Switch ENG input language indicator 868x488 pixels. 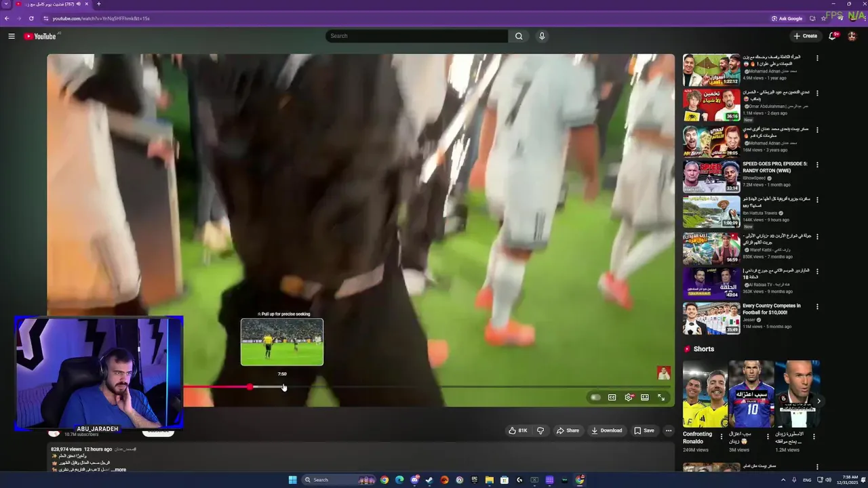point(807,480)
